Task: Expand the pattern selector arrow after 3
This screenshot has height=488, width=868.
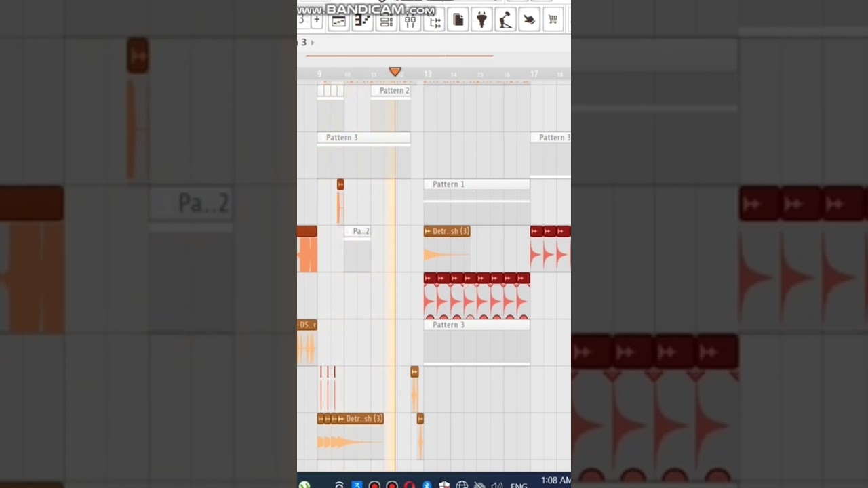Action: point(312,43)
